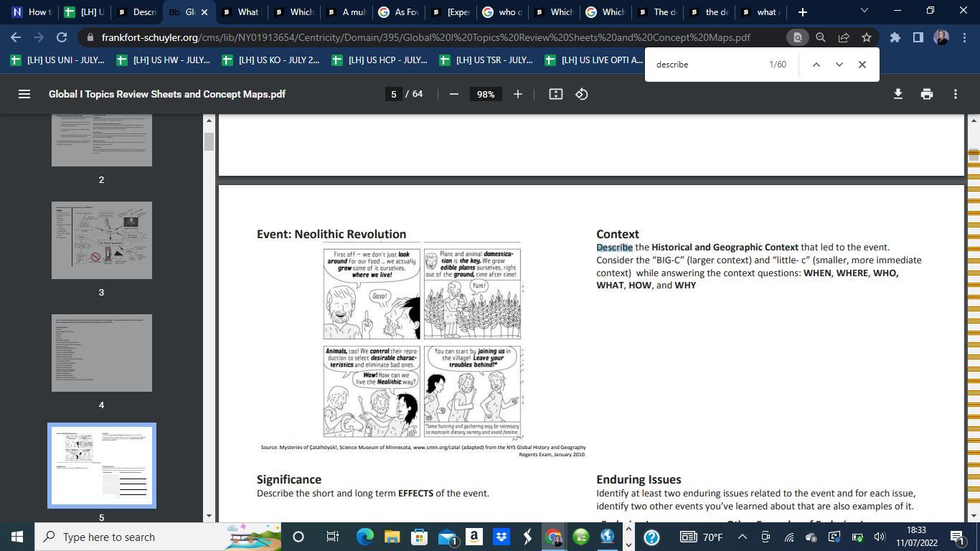Open Task View from the taskbar
The height and width of the screenshot is (551, 980).
(332, 537)
